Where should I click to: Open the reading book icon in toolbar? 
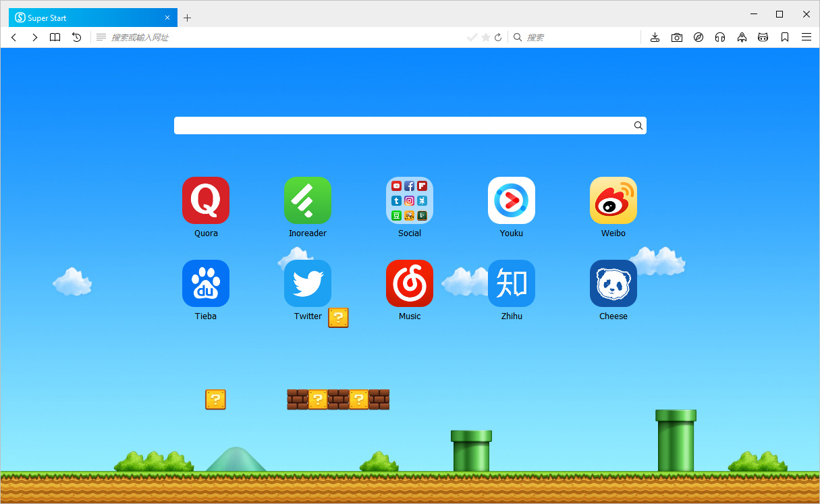(x=55, y=37)
